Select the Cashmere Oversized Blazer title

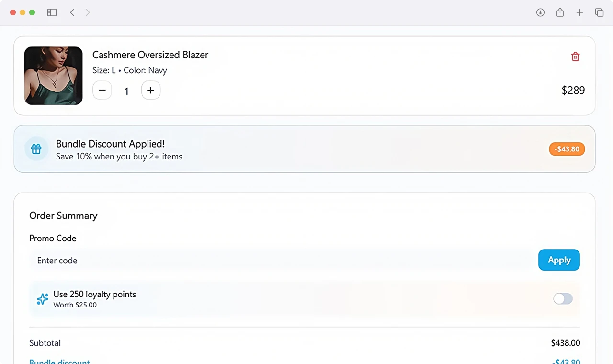tap(150, 55)
